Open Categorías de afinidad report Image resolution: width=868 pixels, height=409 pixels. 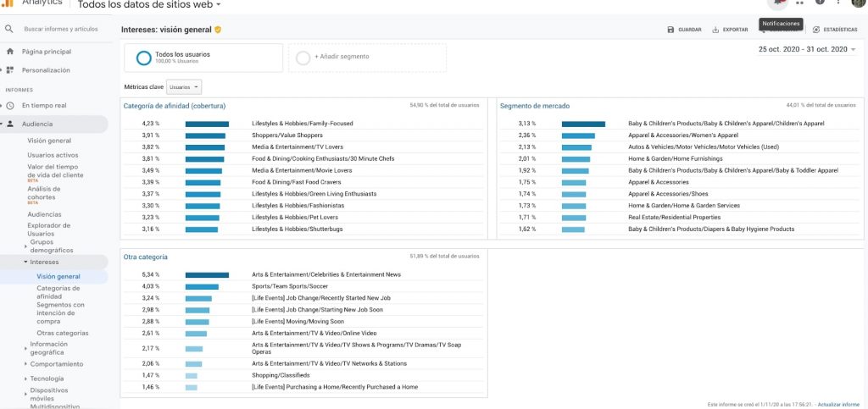pyautogui.click(x=58, y=292)
